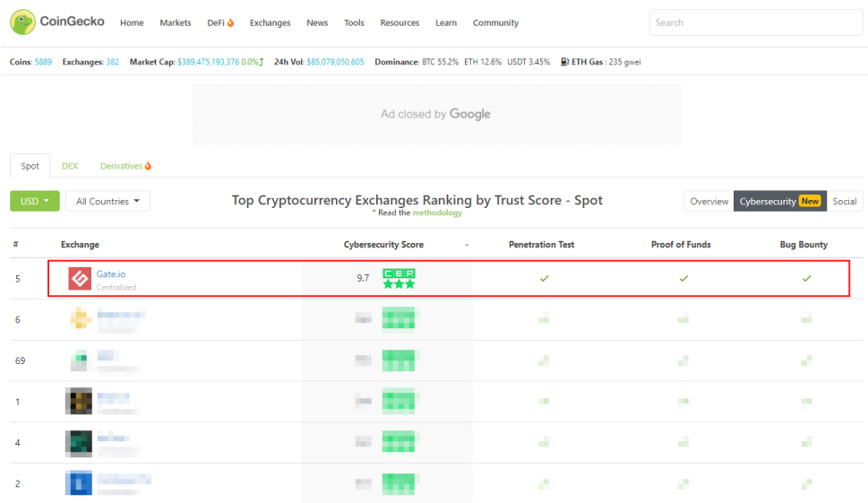Click the BTC 55.2% dominance text
This screenshot has height=503, width=868.
pyautogui.click(x=440, y=62)
